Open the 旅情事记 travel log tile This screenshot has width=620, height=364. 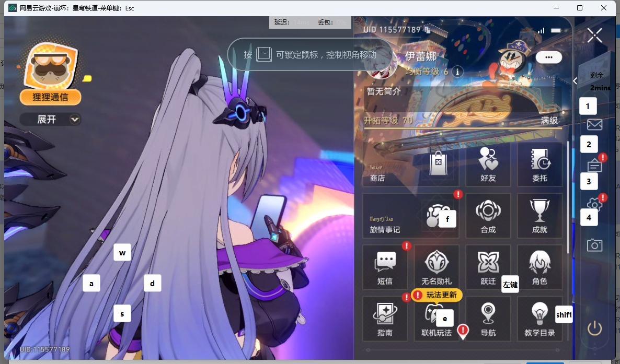pyautogui.click(x=410, y=216)
